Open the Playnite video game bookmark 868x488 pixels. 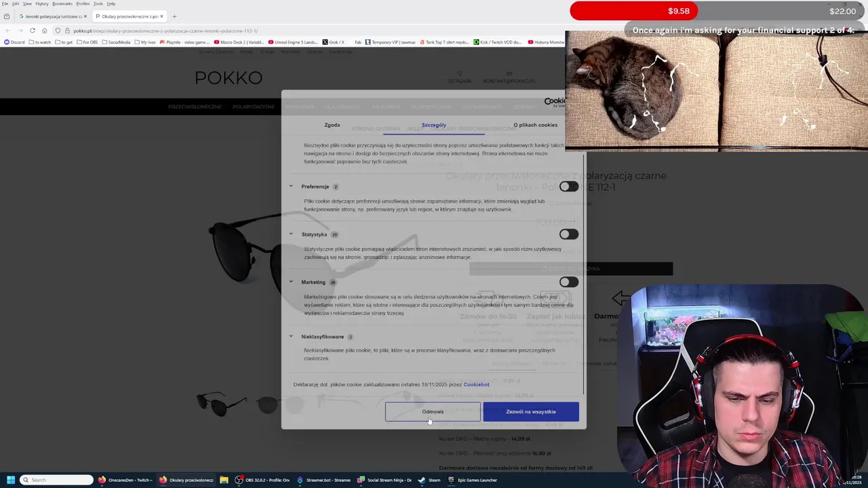[x=185, y=42]
